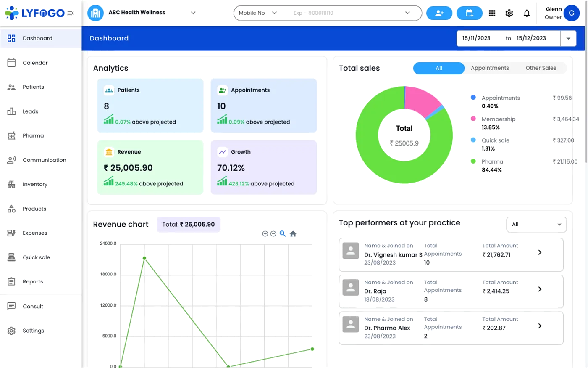Screen dimensions: 588x368
Task: Go to Inventory in the sidebar
Action: (x=35, y=184)
